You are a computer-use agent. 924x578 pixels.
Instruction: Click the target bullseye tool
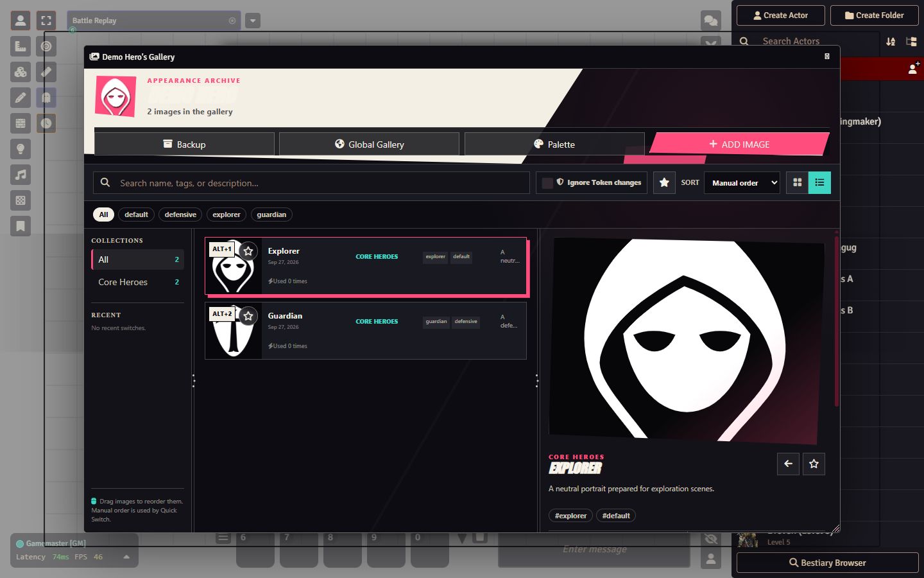click(46, 46)
